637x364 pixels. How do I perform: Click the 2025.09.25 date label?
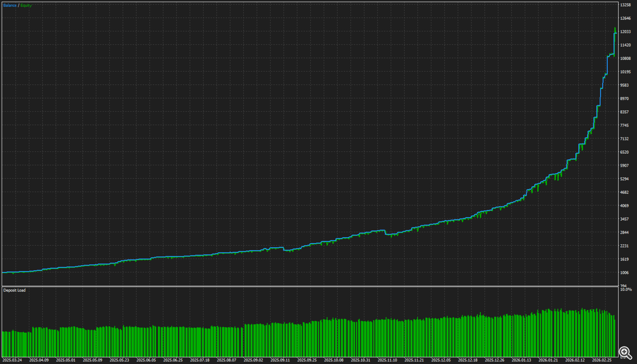coord(307,360)
